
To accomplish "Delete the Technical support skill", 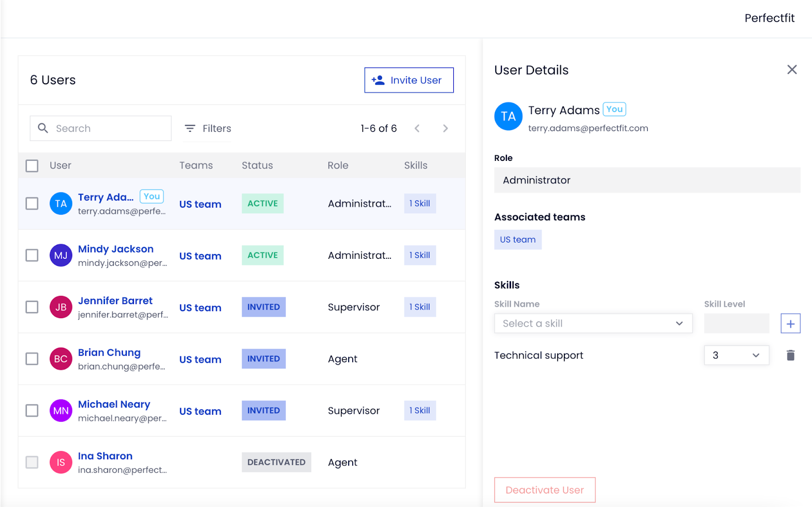I will 790,355.
